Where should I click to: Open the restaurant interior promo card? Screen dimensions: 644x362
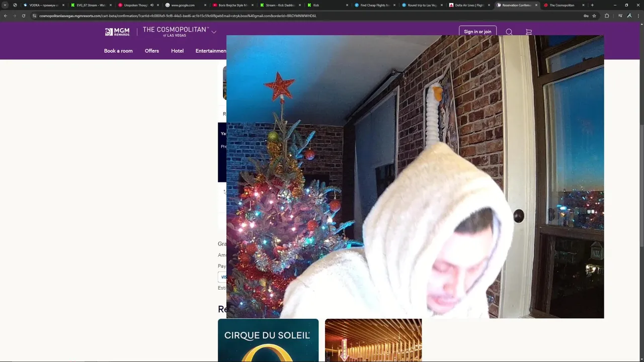tap(373, 340)
